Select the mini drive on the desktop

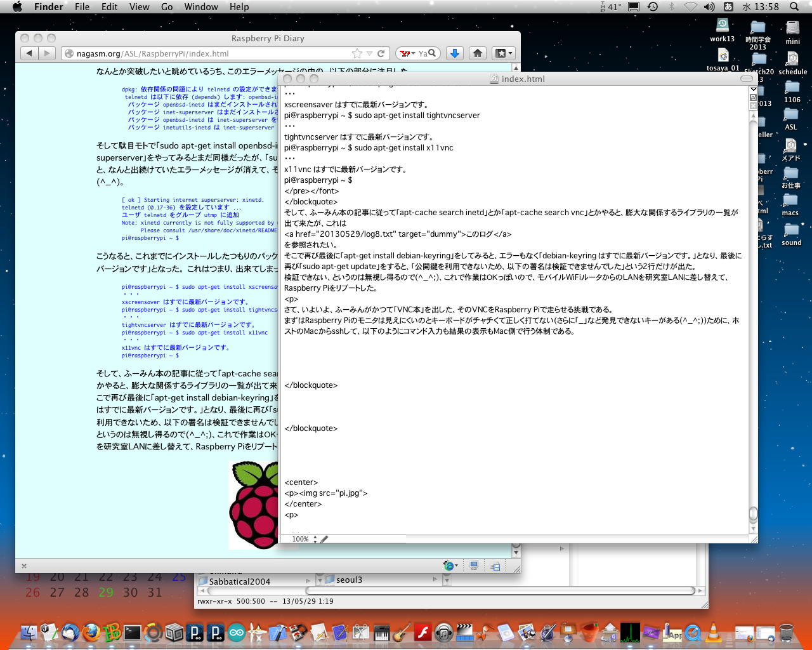[792, 31]
